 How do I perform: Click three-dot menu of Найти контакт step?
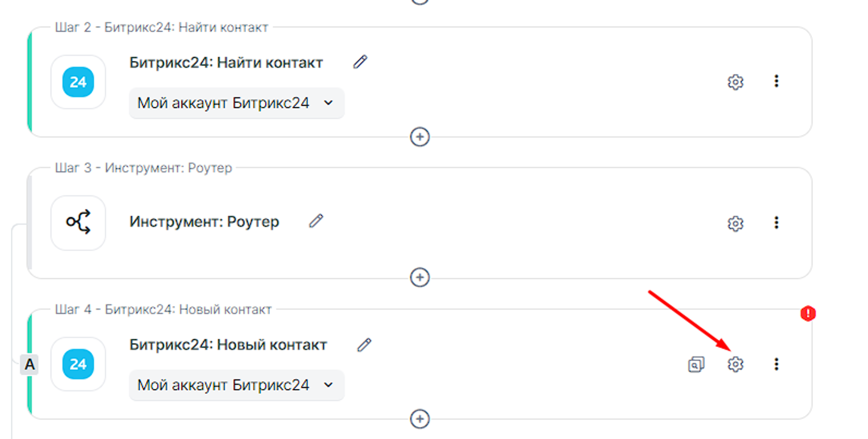point(776,81)
